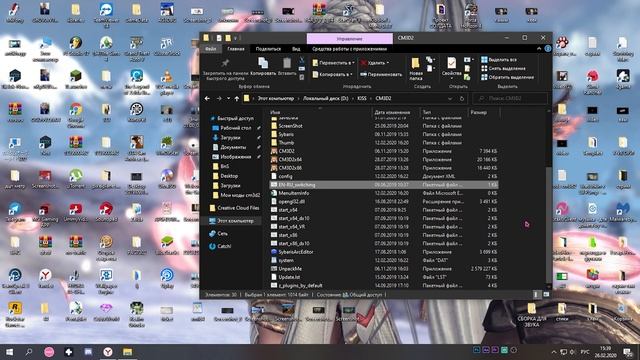Click Снять выделение (Select none)
Image resolution: width=640 pixels, height=360 pixels.
coord(503,68)
